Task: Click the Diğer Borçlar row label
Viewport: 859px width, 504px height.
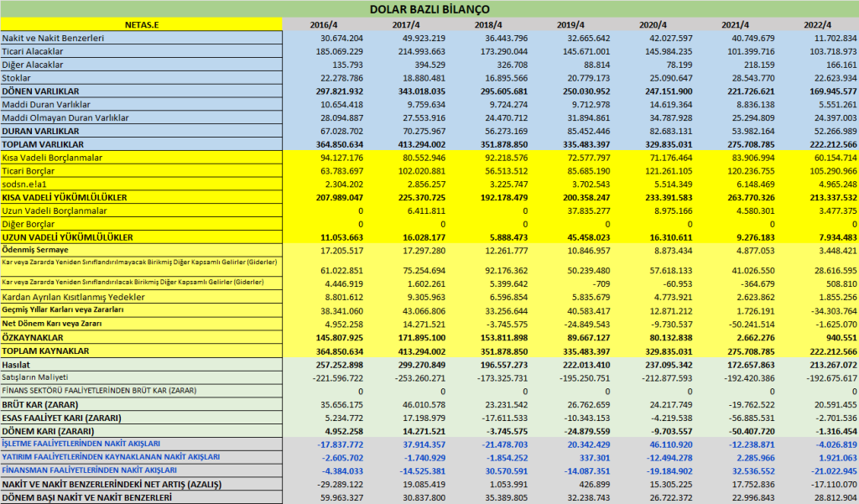Action: tap(28, 224)
